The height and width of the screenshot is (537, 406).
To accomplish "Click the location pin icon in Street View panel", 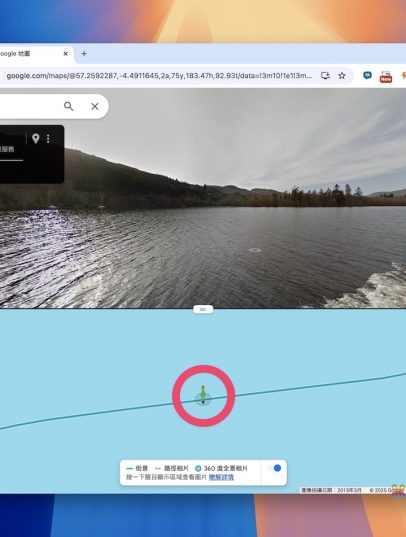I will [x=36, y=138].
